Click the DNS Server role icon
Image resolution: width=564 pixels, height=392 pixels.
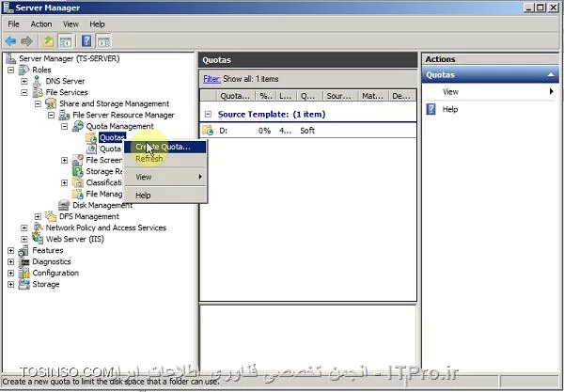pyautogui.click(x=37, y=81)
